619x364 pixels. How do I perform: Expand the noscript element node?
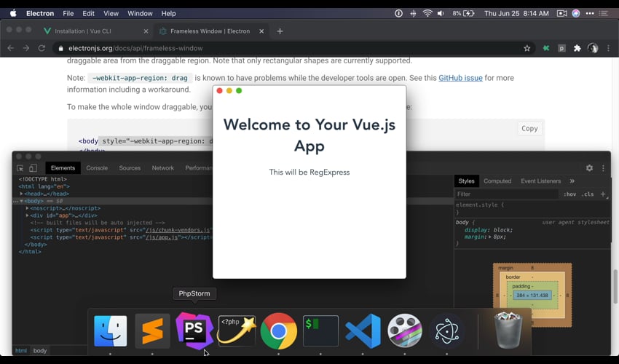[27, 208]
